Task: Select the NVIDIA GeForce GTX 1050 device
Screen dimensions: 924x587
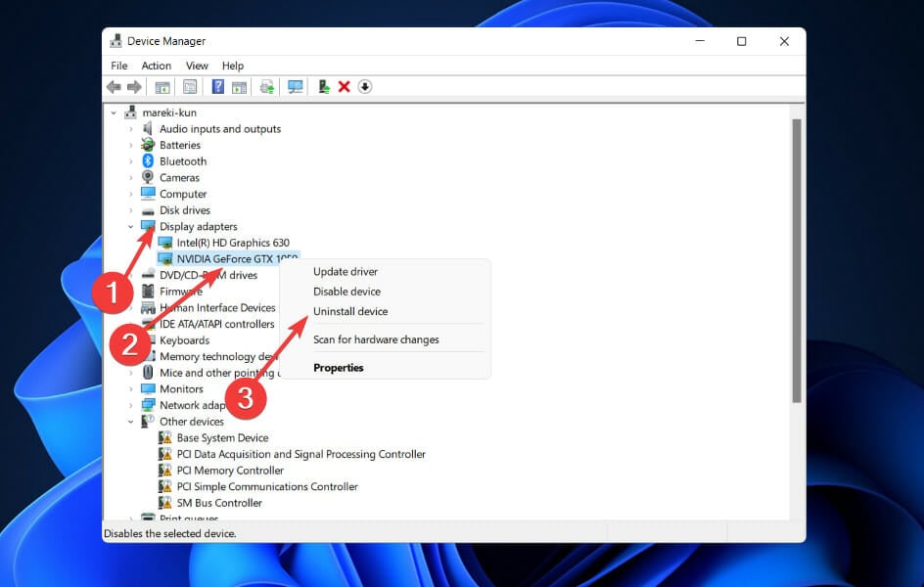Action: coord(228,258)
